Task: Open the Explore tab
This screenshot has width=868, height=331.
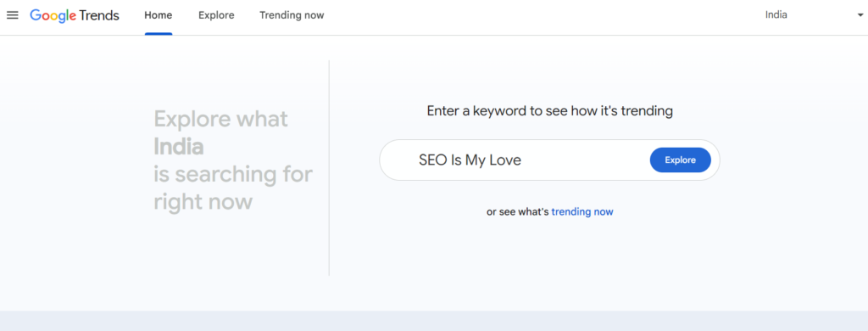Action: (x=216, y=15)
